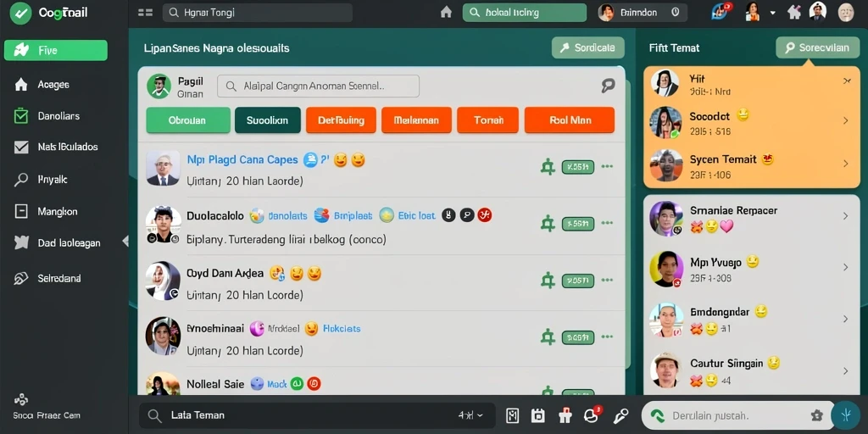This screenshot has width=868, height=434.
Task: Click the first square icon in bottom toolbar
Action: click(513, 415)
